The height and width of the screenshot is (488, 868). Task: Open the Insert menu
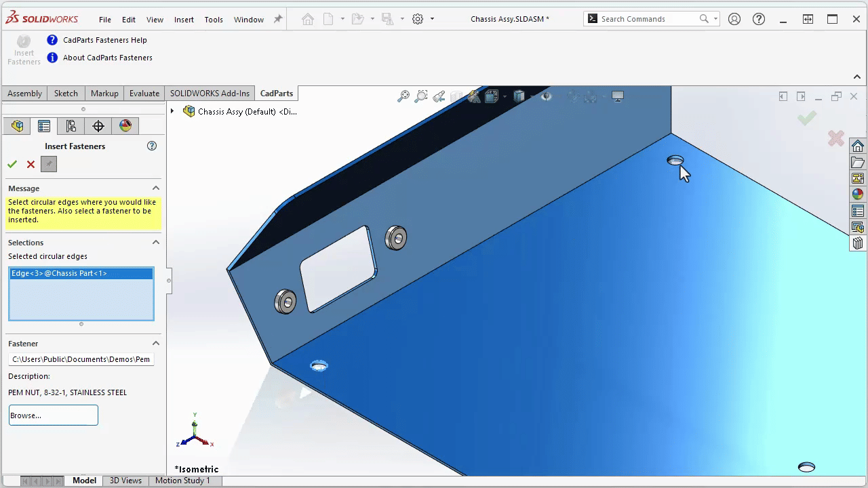[184, 20]
